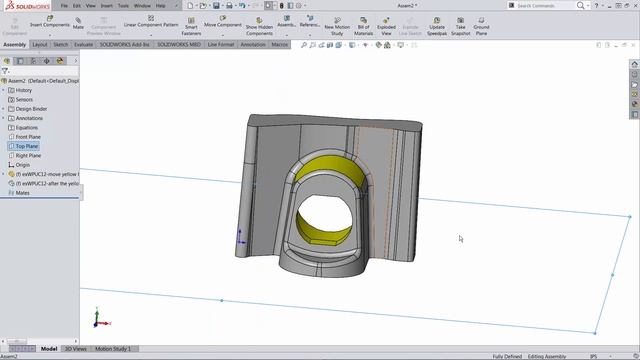
Task: Open the Move Component dropdown arrow
Action: 223,35
